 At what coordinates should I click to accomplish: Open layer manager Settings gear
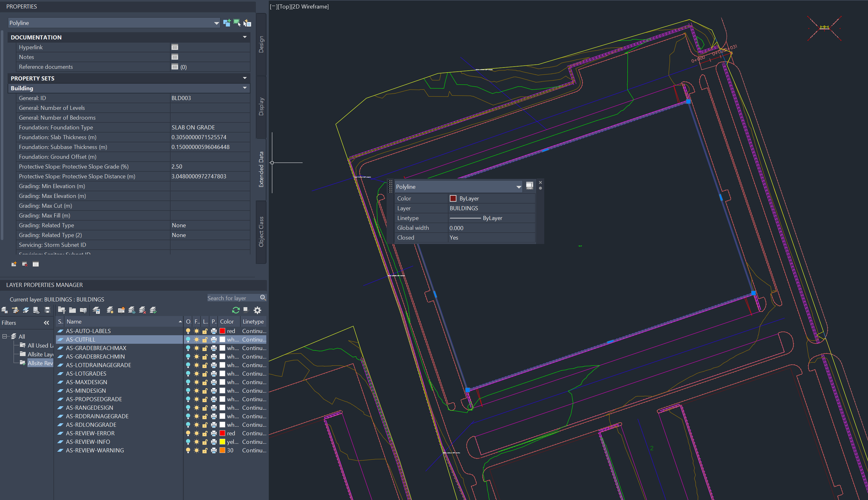tap(257, 310)
